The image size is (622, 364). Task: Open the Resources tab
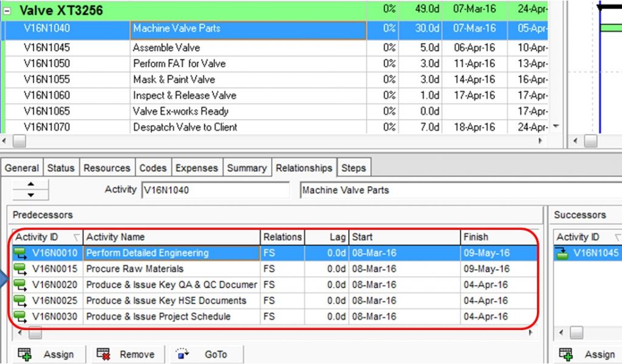click(106, 168)
